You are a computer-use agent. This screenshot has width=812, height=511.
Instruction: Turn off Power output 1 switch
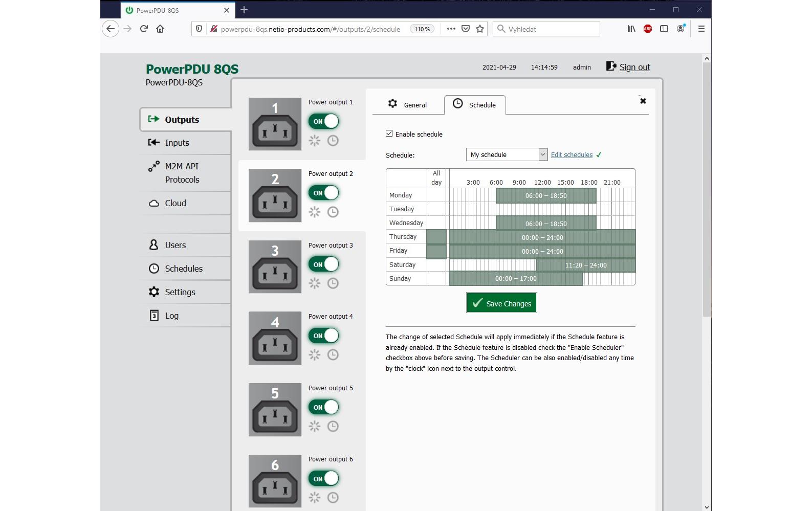click(x=324, y=121)
